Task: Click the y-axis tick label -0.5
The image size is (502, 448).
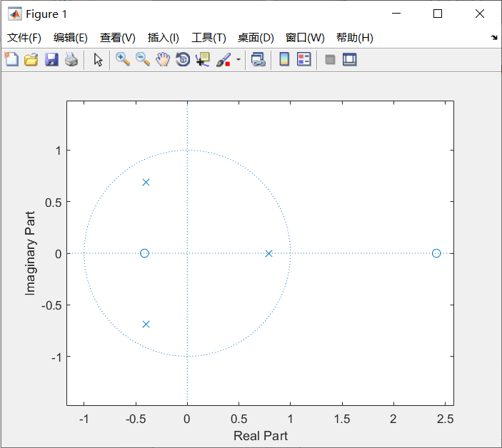Action: tap(51, 305)
